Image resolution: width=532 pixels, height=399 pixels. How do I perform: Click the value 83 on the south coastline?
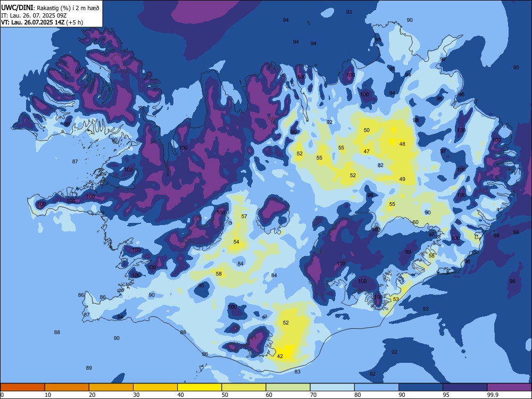coord(297,372)
